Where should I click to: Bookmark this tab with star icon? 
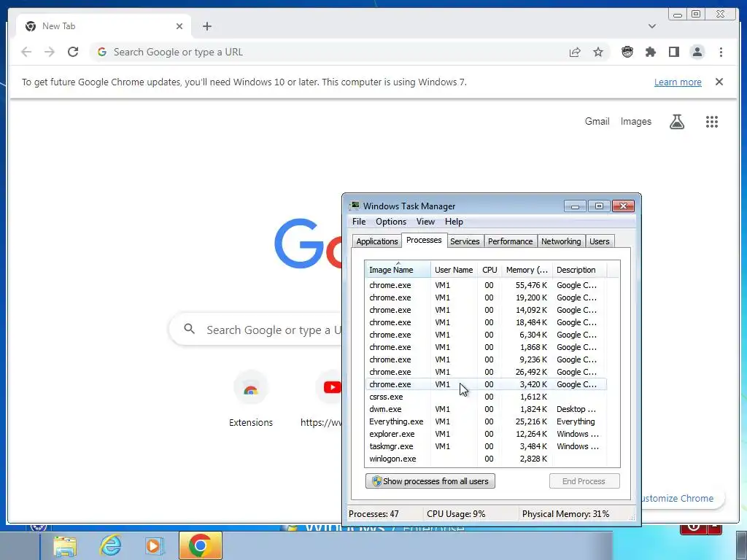[598, 52]
